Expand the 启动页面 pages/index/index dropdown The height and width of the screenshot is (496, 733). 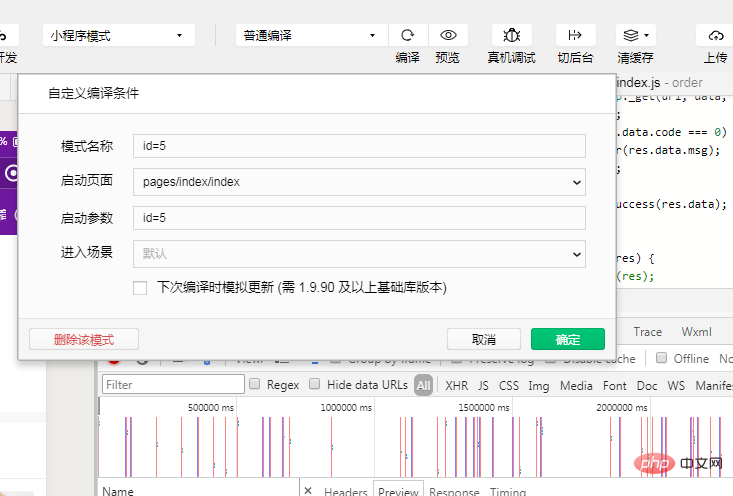click(359, 182)
